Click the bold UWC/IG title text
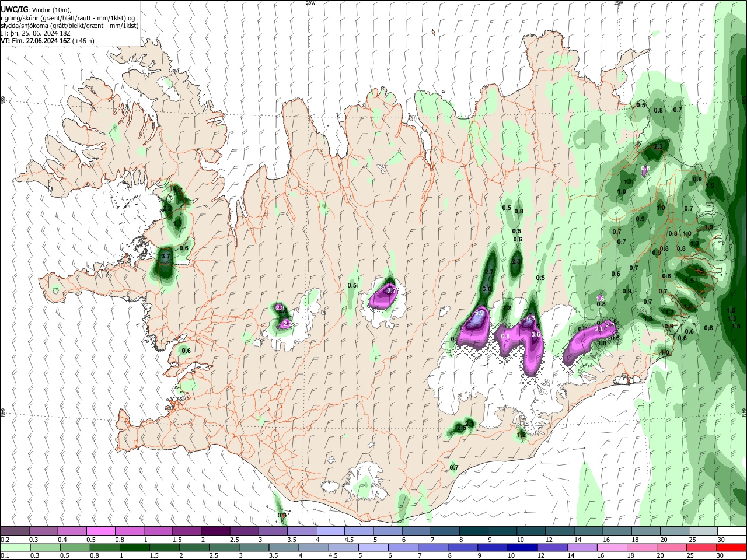Image resolution: width=747 pixels, height=560 pixels. click(x=15, y=10)
